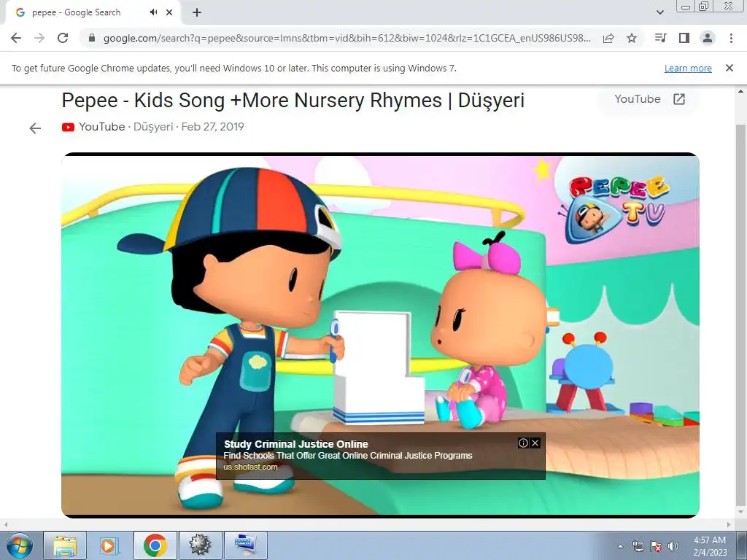Open media control icon in toolbar
The height and width of the screenshot is (560, 747).
click(x=660, y=38)
